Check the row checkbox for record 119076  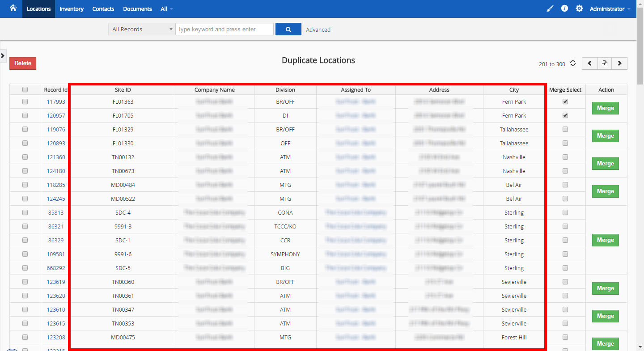click(x=25, y=129)
